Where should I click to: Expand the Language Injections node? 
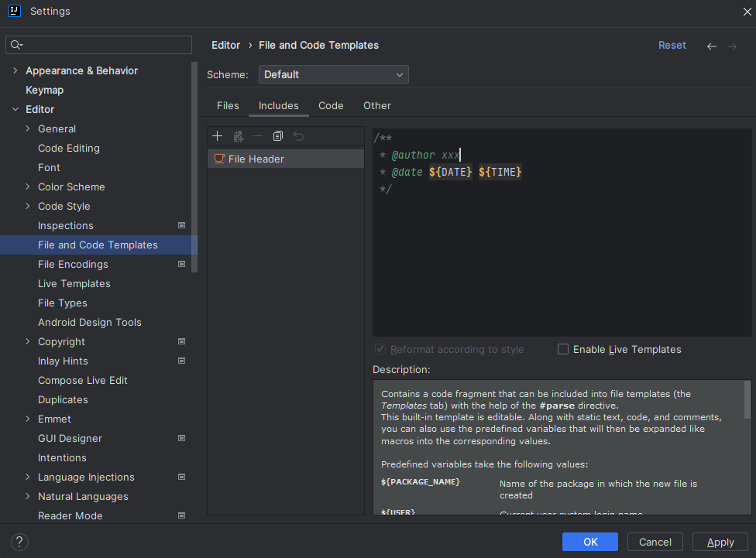27,477
